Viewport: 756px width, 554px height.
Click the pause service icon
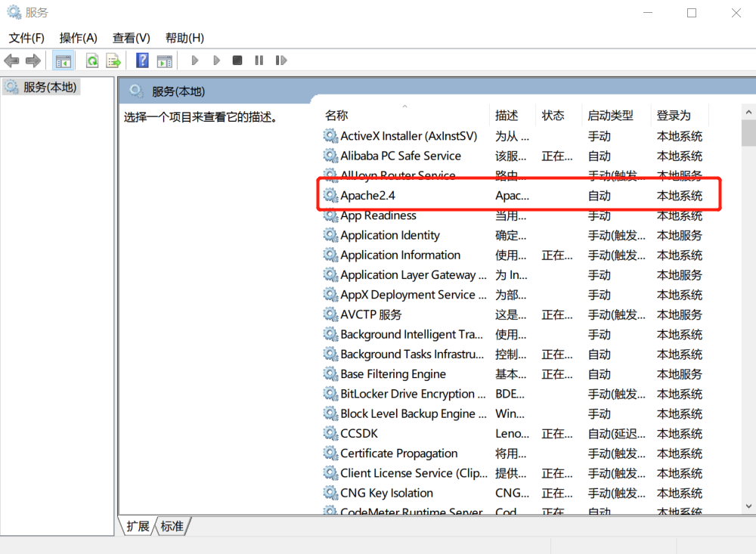click(x=259, y=60)
